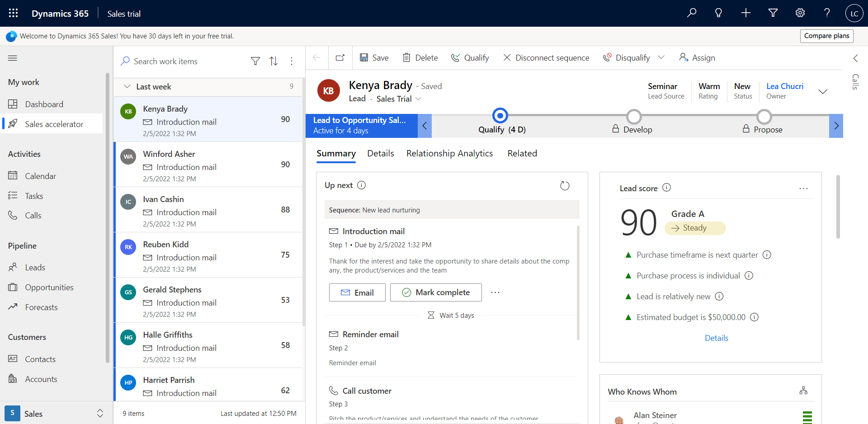
Task: Switch to the Details tab
Action: coord(380,153)
